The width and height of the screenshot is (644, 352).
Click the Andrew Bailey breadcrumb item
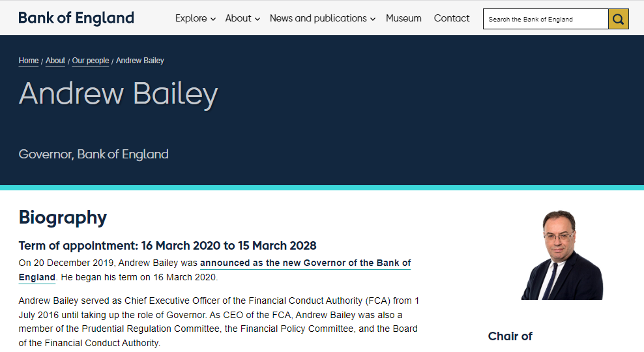140,61
